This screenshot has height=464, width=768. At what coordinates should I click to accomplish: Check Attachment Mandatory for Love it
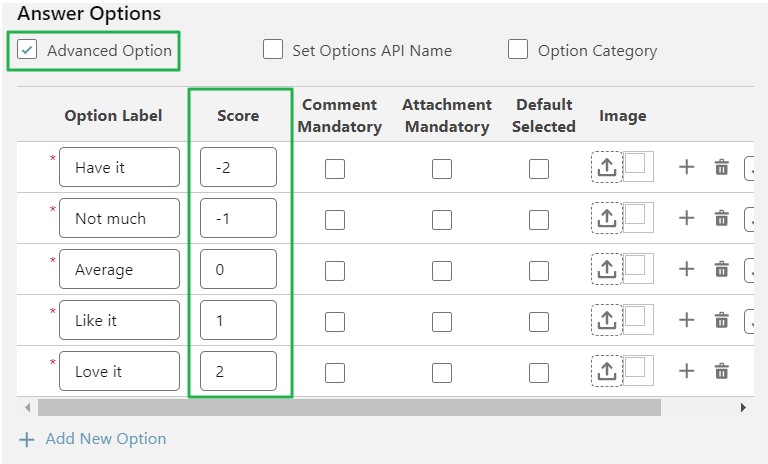(442, 373)
